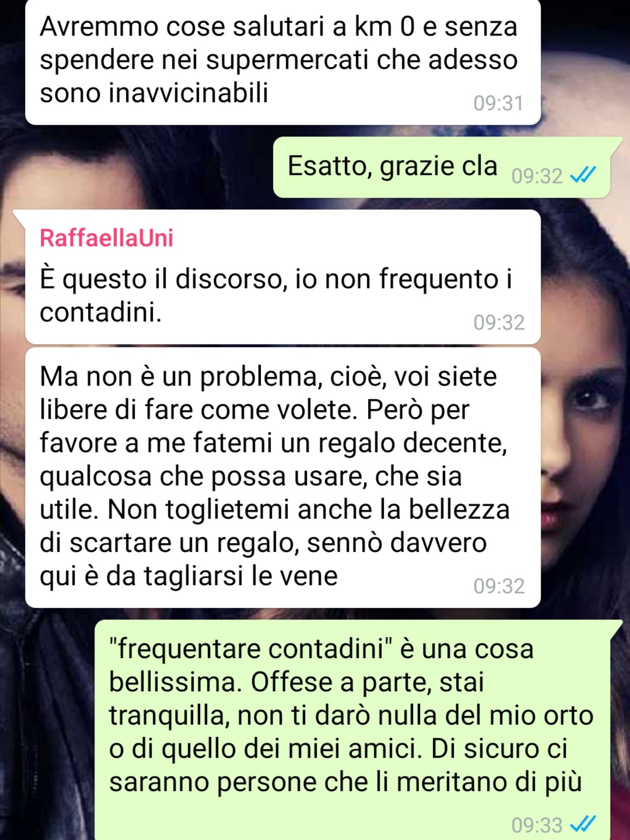Select the 'Ma non è un problema' message

(x=283, y=478)
